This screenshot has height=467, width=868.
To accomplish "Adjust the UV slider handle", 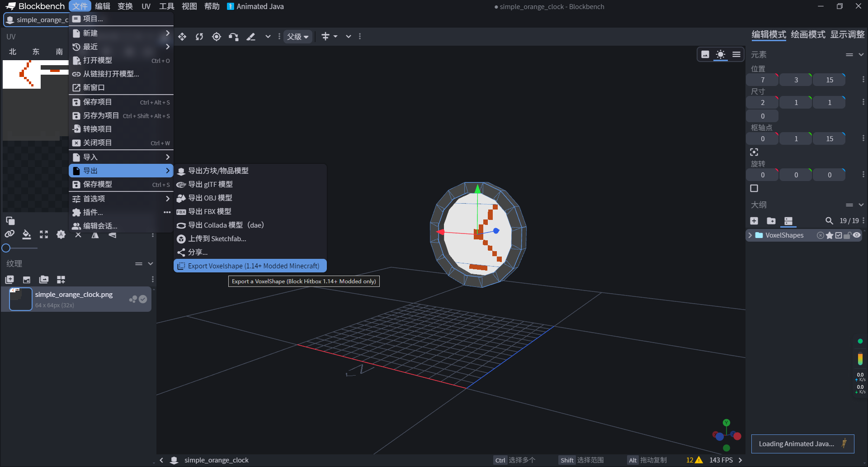I will 6,248.
